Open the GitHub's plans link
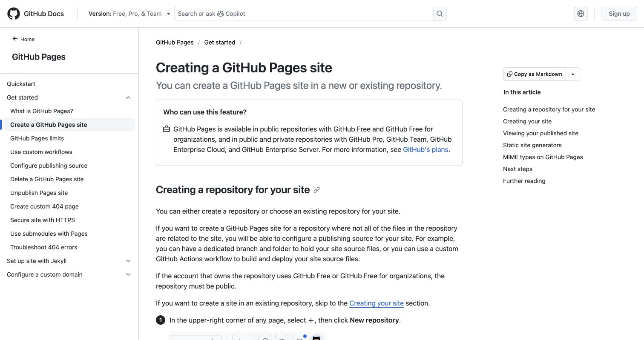The height and width of the screenshot is (340, 644). pos(425,149)
